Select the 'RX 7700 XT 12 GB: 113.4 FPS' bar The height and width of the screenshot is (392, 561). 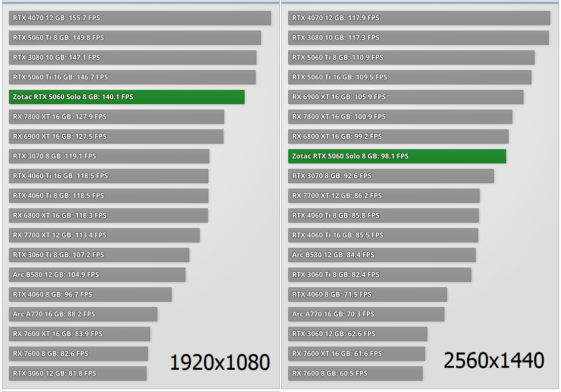pyautogui.click(x=104, y=235)
